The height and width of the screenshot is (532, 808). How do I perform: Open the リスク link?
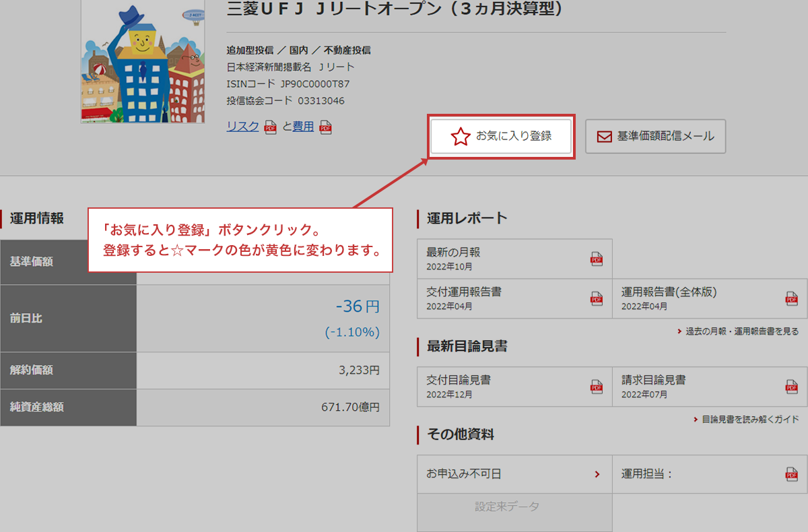(x=243, y=126)
